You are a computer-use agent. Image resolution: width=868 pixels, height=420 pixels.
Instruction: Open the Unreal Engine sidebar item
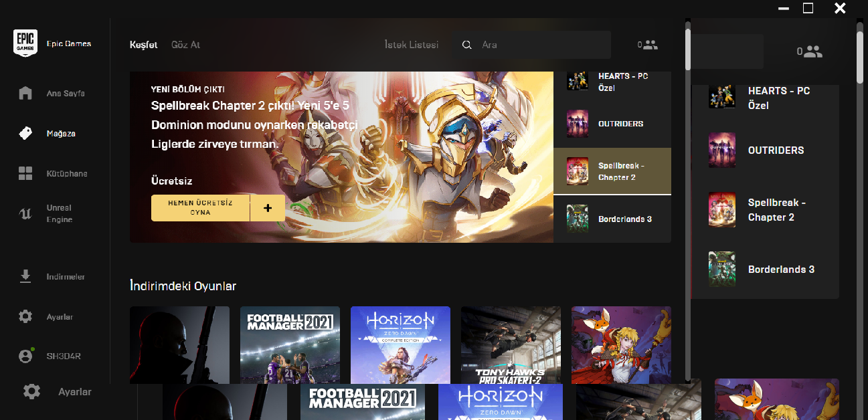click(54, 213)
